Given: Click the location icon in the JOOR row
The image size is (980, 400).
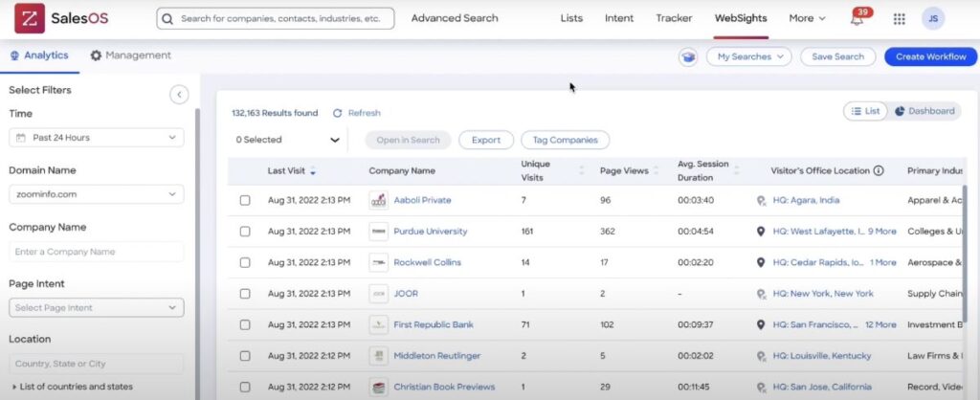Looking at the screenshot, I should point(761,294).
